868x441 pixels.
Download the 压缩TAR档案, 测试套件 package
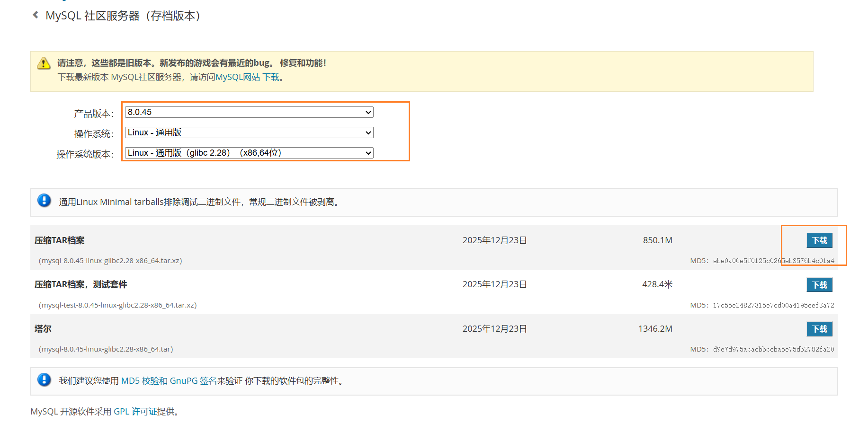pyautogui.click(x=819, y=285)
